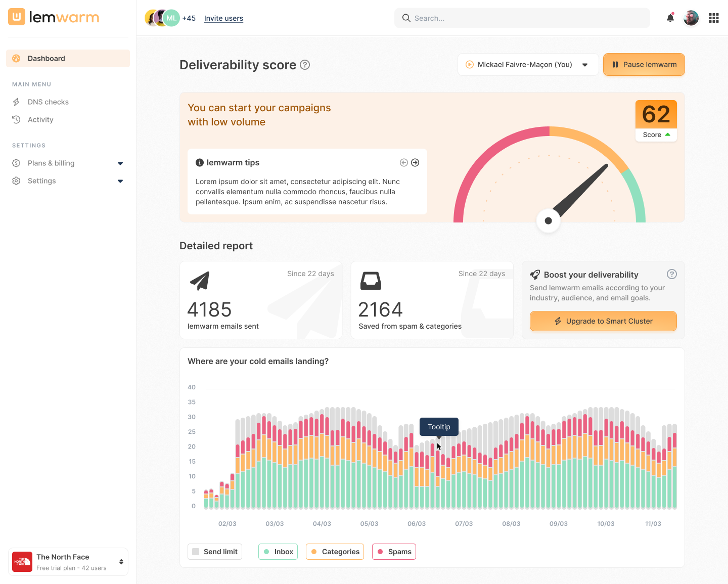Expand the Plans & billing submenu
This screenshot has height=584, width=728.
pyautogui.click(x=120, y=163)
